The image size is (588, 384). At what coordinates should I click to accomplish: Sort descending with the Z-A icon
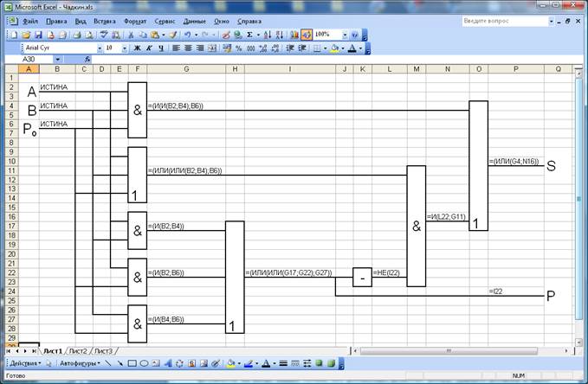tap(280, 35)
